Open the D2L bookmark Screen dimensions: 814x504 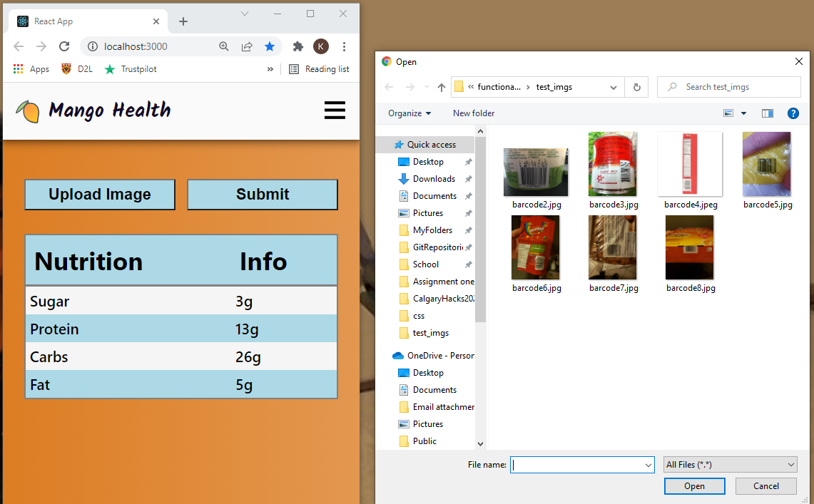77,69
